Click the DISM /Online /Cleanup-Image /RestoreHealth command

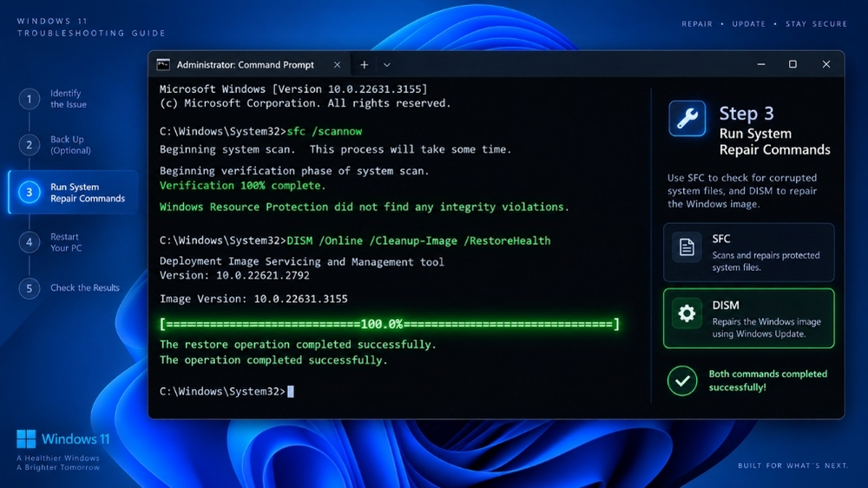pos(418,241)
